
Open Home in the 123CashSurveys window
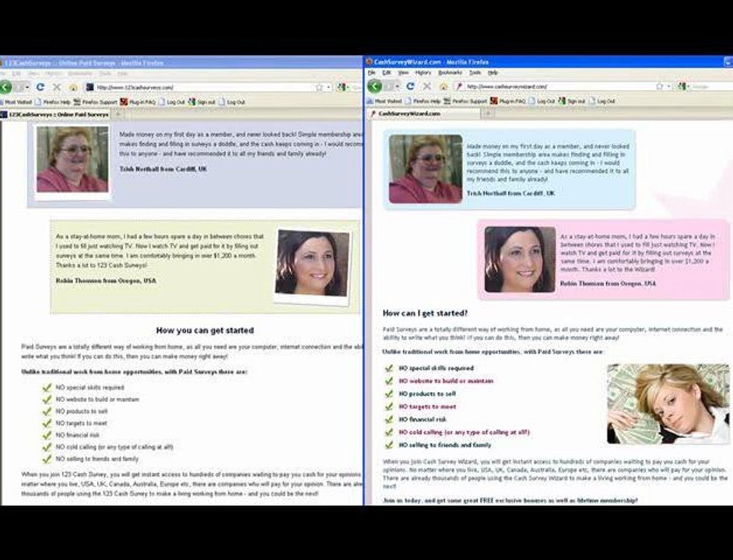pyautogui.click(x=73, y=87)
